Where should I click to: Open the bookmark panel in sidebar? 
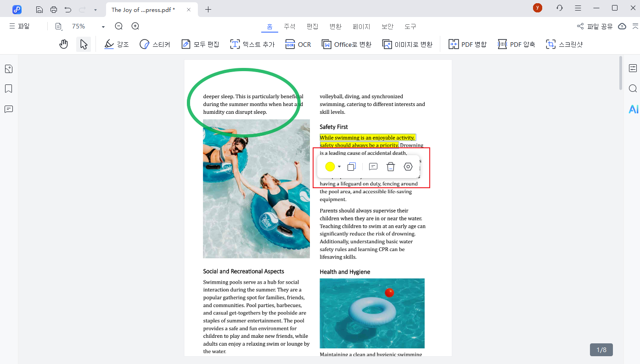coord(8,89)
